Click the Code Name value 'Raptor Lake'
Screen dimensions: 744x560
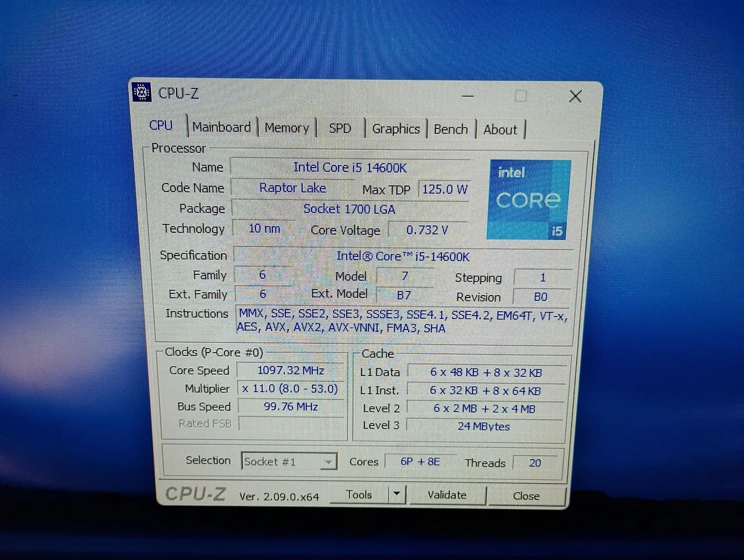[292, 188]
